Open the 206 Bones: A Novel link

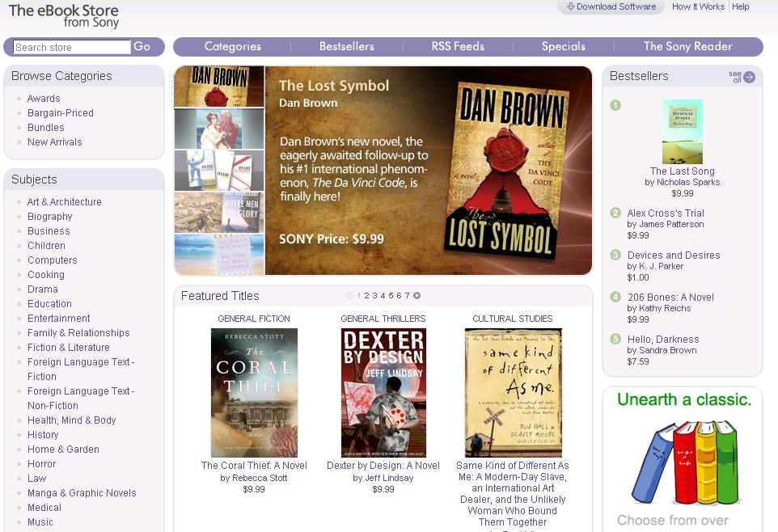[x=670, y=298]
